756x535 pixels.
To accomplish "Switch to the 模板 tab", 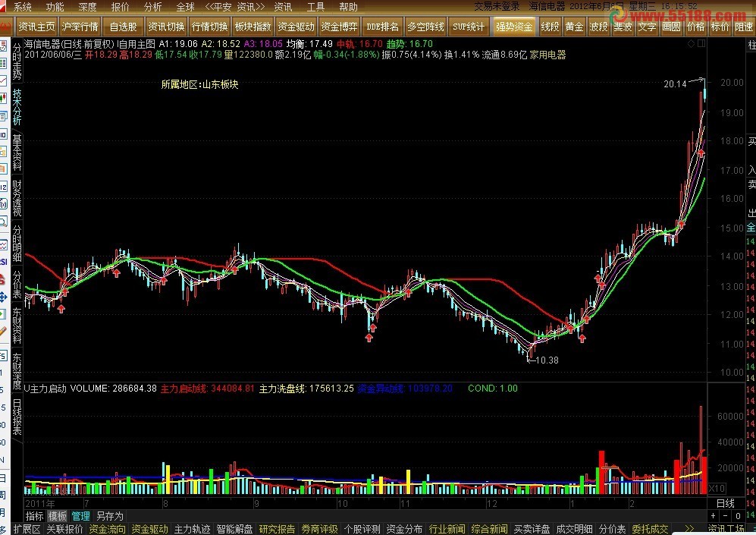I will coord(57,515).
